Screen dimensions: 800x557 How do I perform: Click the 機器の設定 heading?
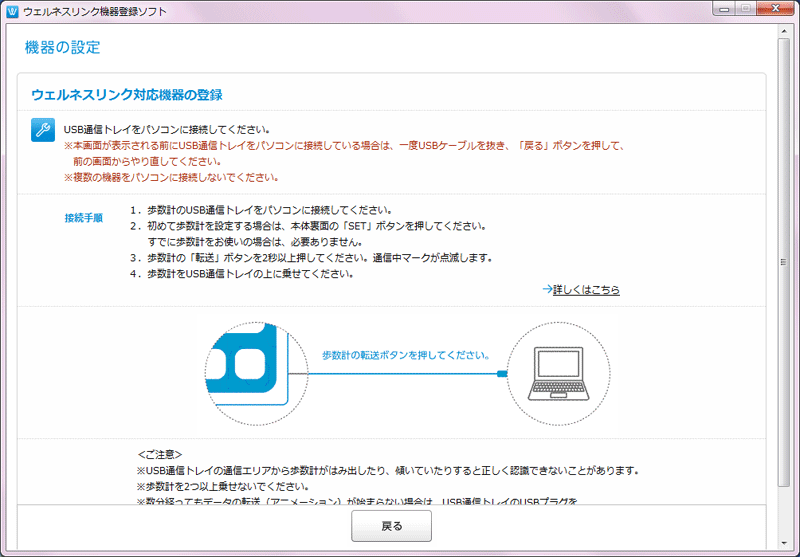pyautogui.click(x=62, y=47)
